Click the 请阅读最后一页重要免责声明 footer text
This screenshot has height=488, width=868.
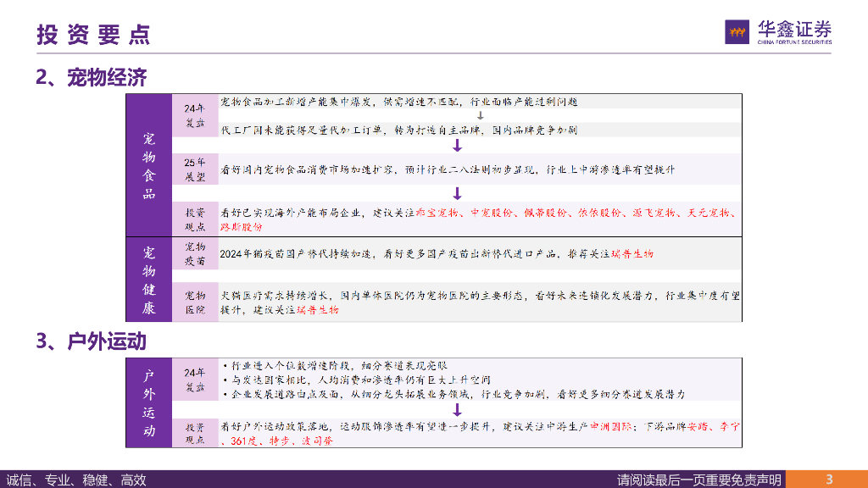pos(698,480)
